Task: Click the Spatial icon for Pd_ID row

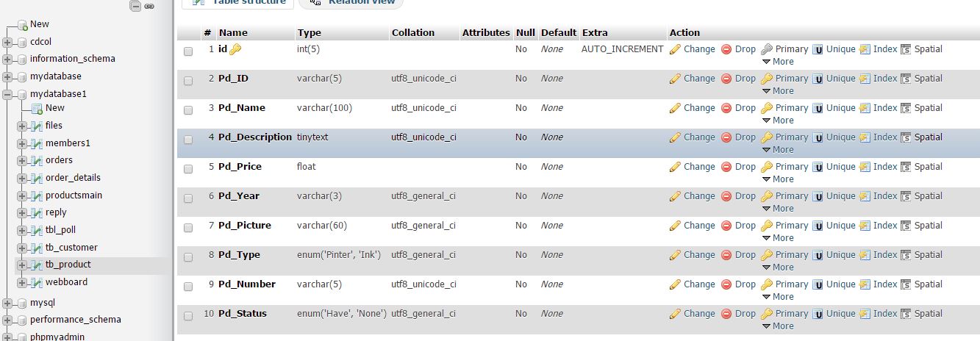Action: 906,79
